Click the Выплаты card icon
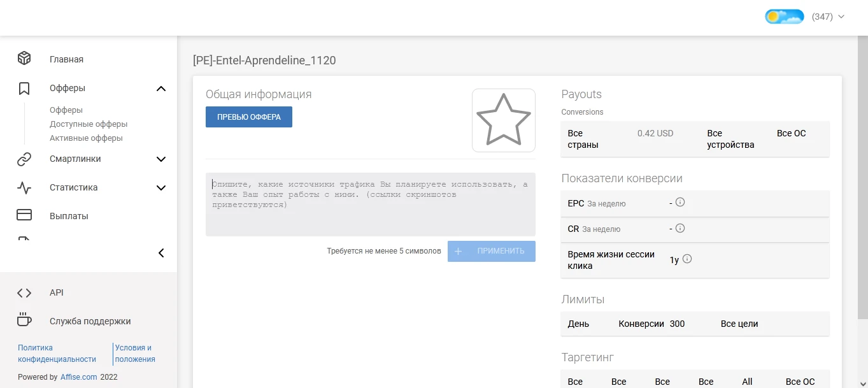The image size is (868, 388). pos(24,215)
